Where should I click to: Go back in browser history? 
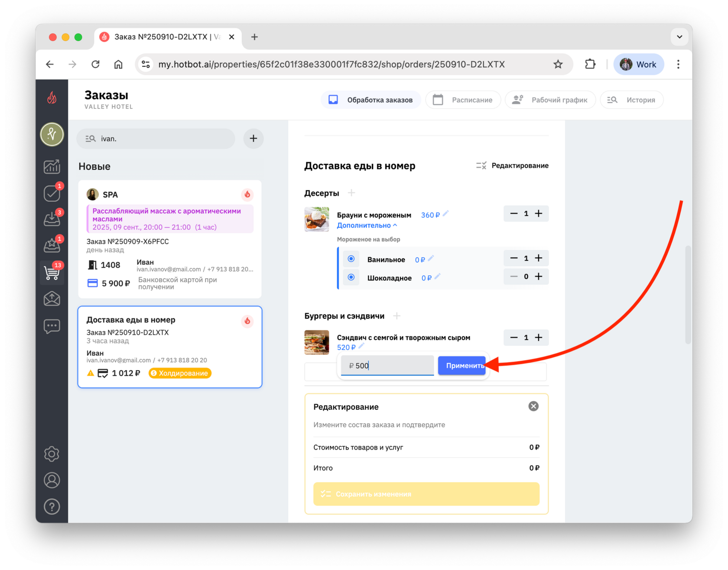[50, 65]
